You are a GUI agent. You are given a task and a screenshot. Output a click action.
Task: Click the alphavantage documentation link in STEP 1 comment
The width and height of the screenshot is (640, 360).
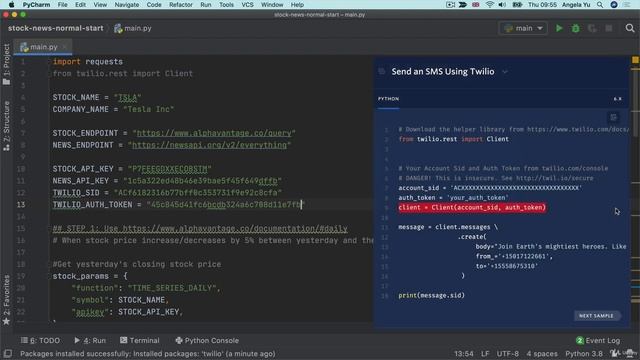click(x=235, y=229)
